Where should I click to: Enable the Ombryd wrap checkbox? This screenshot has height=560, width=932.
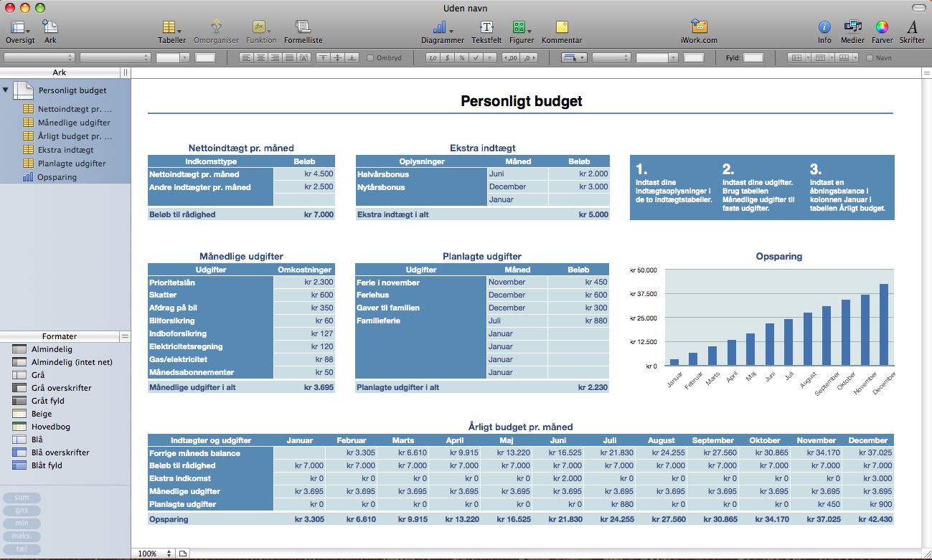(x=370, y=58)
